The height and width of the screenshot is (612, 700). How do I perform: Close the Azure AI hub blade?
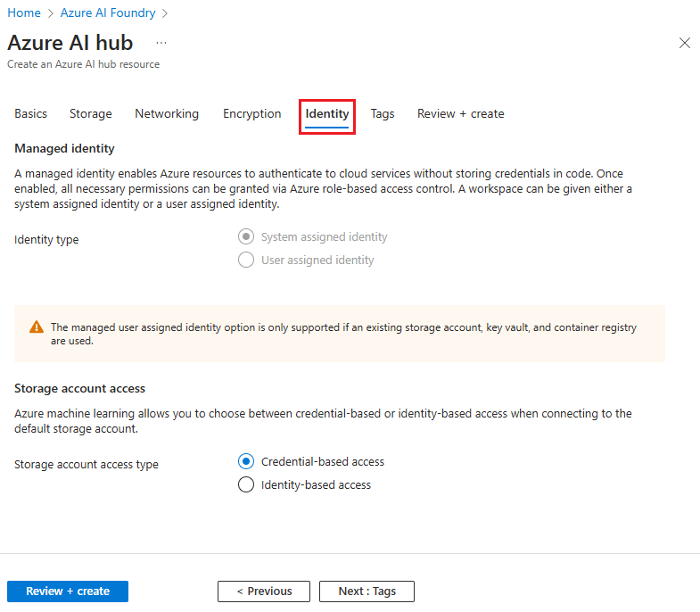(x=684, y=43)
